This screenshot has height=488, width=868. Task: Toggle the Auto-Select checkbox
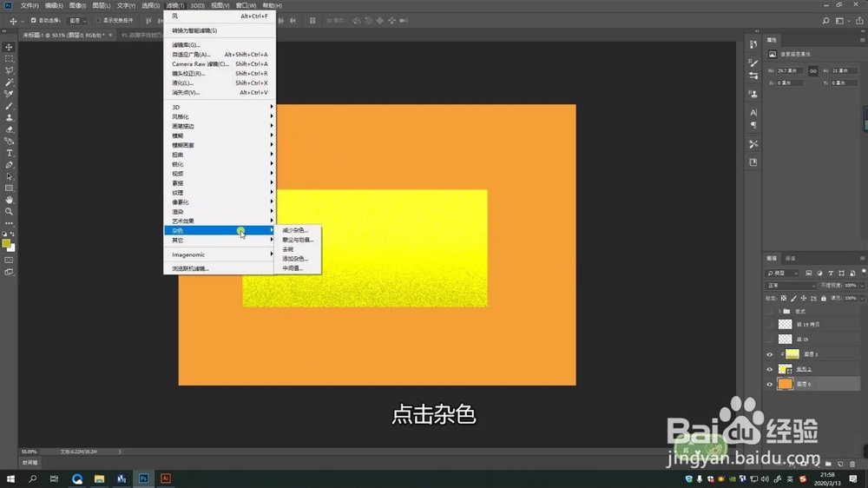(x=33, y=21)
